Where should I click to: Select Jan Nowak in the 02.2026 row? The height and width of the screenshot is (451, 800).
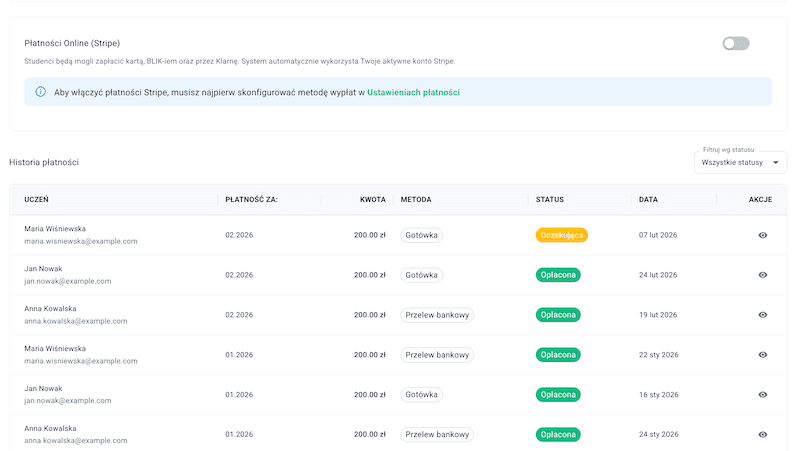click(x=43, y=268)
